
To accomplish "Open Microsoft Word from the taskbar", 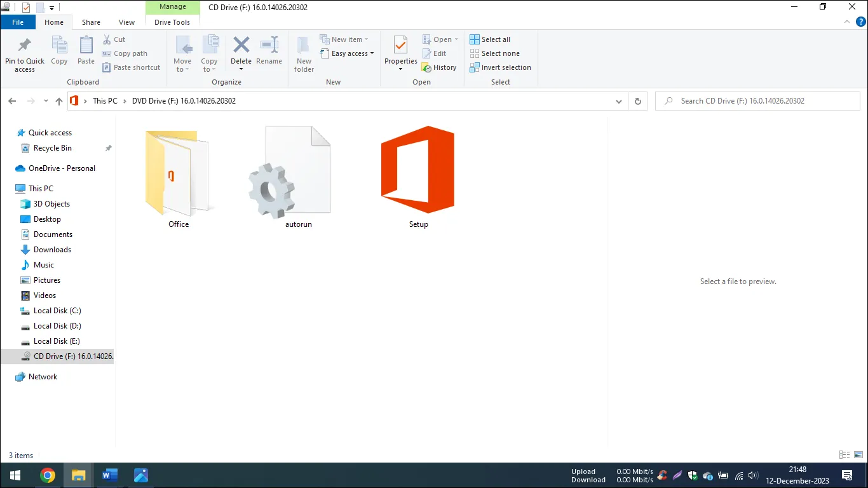I will (110, 475).
